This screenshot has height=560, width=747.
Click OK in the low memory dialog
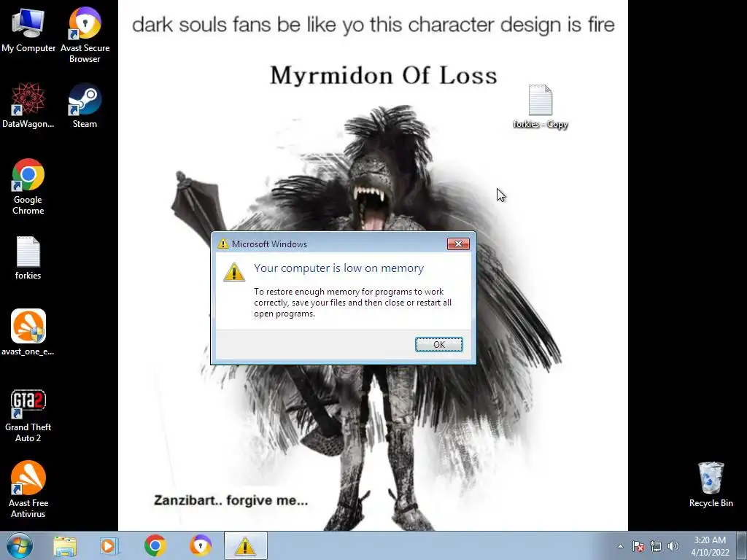coord(438,344)
